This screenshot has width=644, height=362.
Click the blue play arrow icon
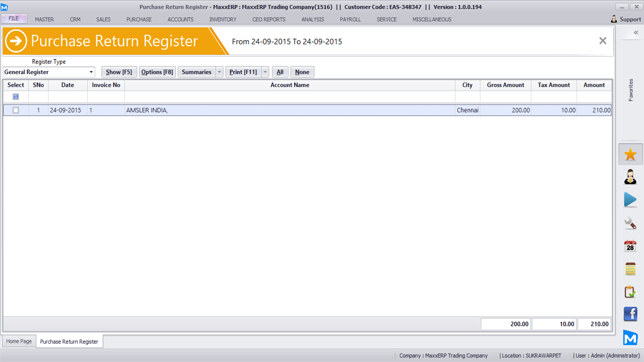[630, 200]
